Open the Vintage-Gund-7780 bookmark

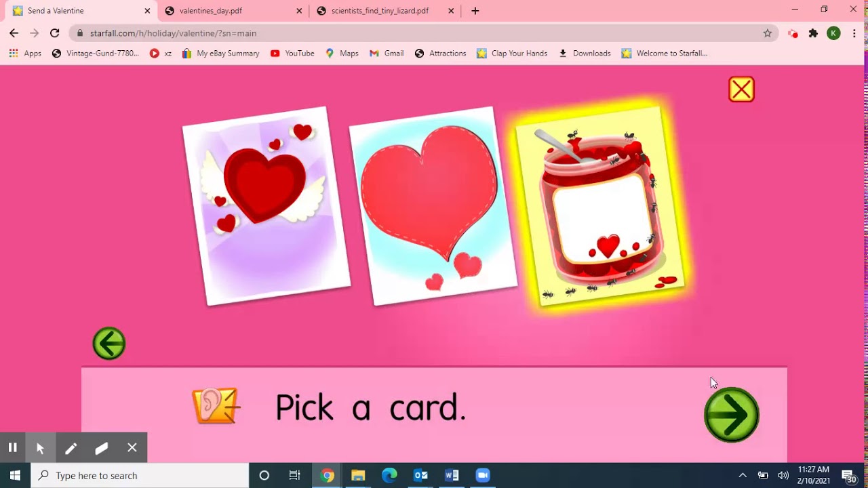click(x=96, y=54)
